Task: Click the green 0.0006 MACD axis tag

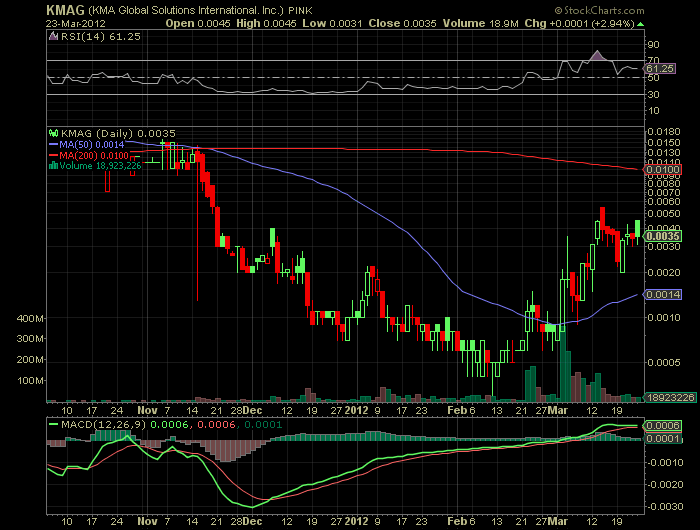Action: pyautogui.click(x=662, y=426)
